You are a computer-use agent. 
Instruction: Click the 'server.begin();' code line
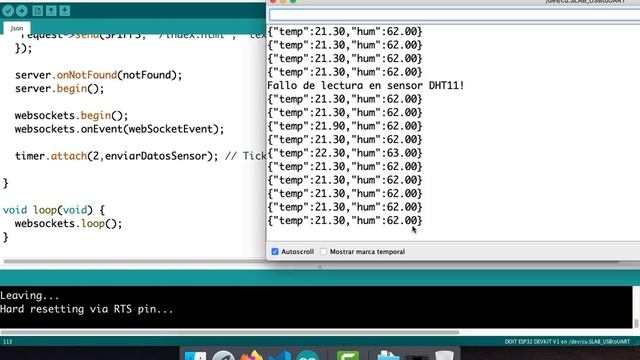point(60,89)
